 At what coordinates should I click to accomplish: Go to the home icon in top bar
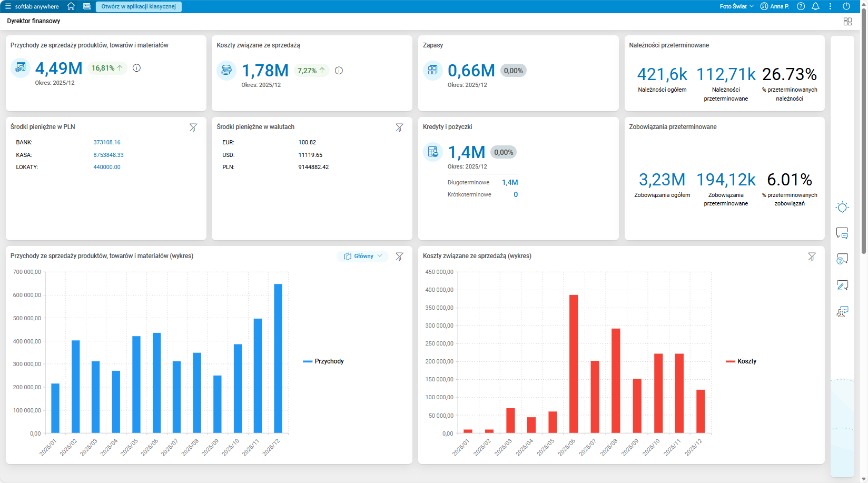click(71, 6)
